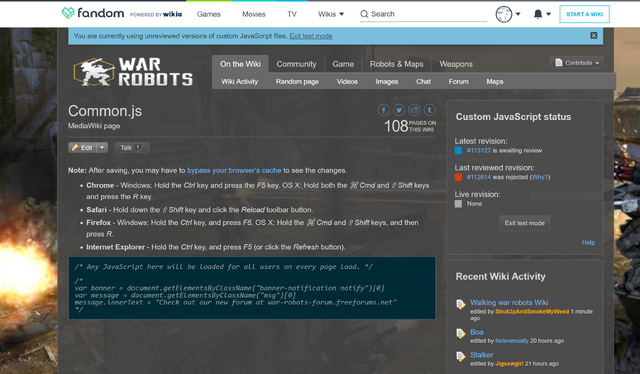This screenshot has width=640, height=374.
Task: Click the Common.js page title
Action: (105, 111)
